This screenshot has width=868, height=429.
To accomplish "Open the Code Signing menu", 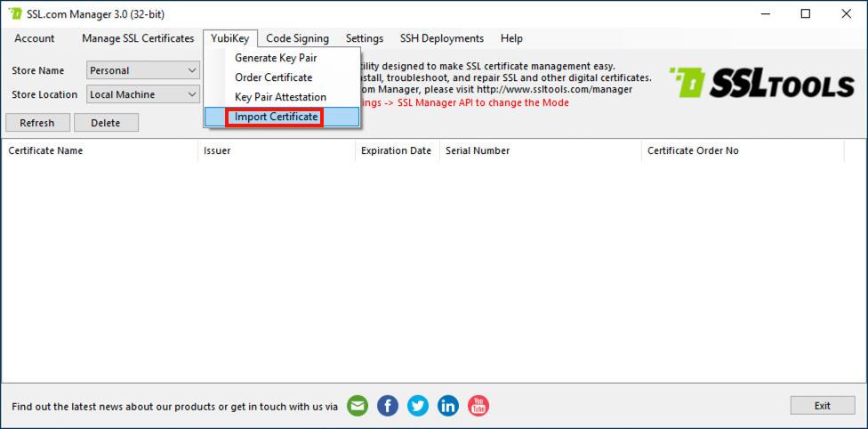I will pyautogui.click(x=297, y=38).
